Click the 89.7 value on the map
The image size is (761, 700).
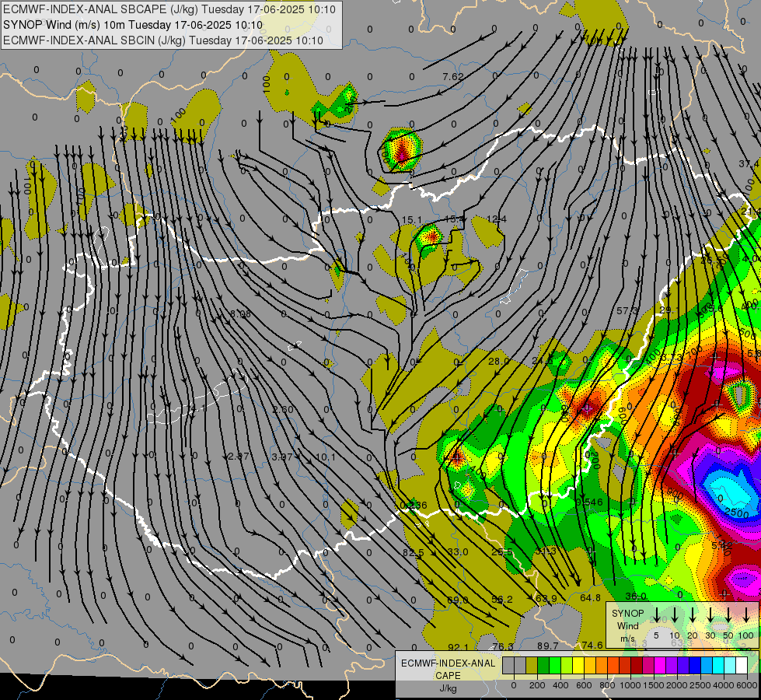[547, 646]
